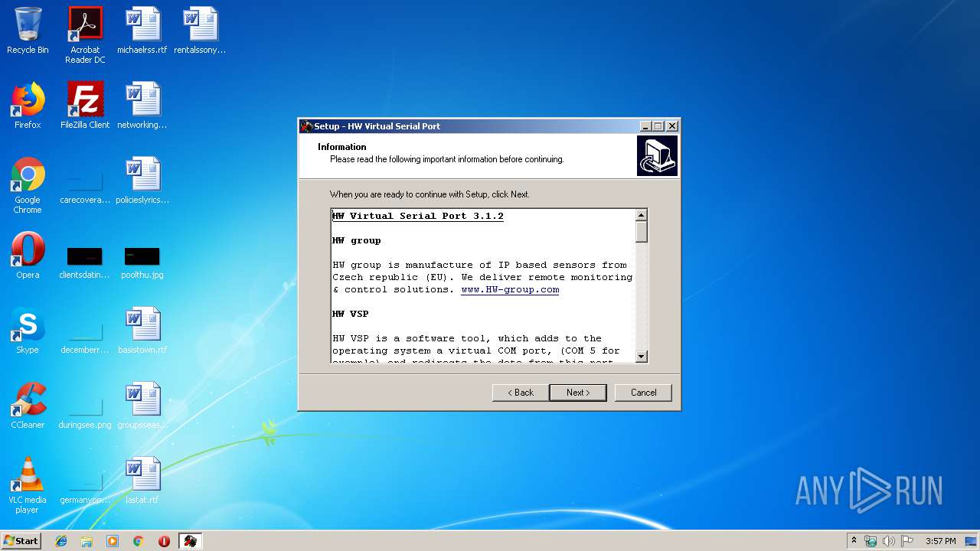
Task: Open Chrome from the taskbar
Action: point(138,541)
